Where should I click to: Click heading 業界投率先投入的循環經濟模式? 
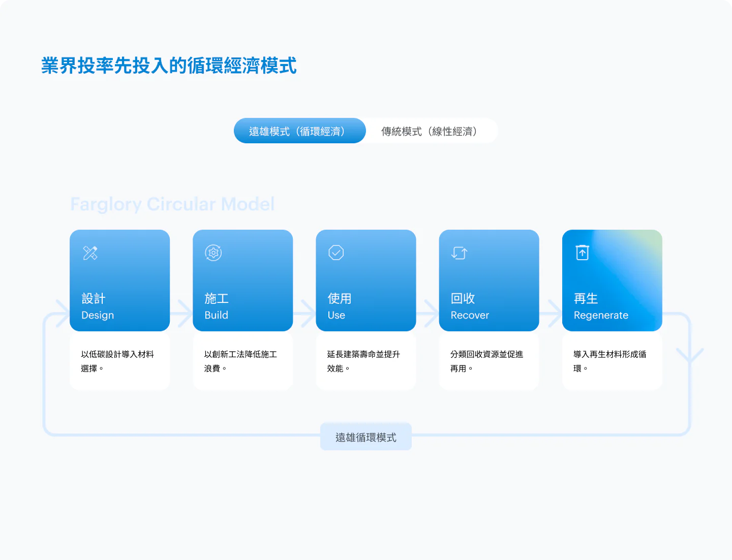point(169,66)
